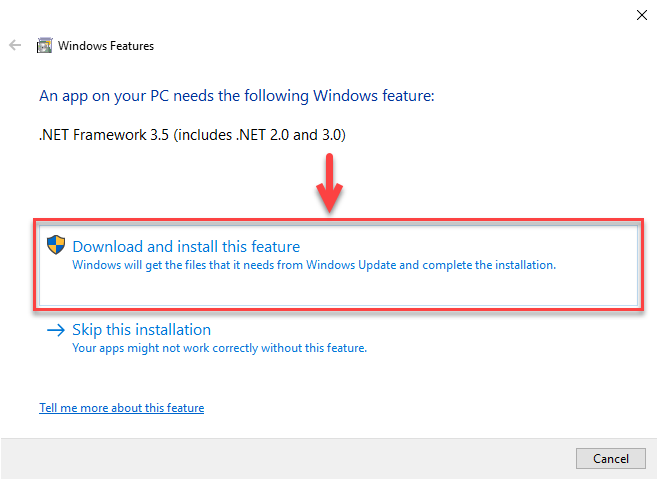Click the .NET Framework 3.5 feature name
The image size is (658, 480).
pyautogui.click(x=192, y=135)
